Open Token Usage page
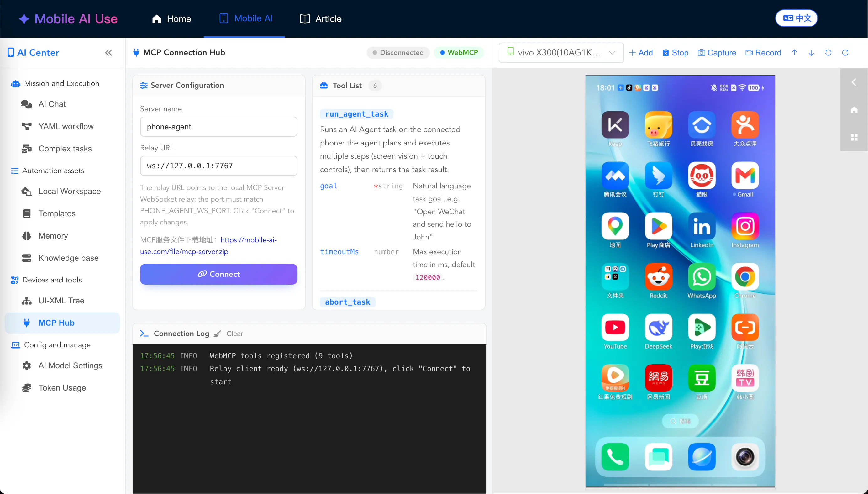Screen dimensions: 868x494 click(x=62, y=388)
